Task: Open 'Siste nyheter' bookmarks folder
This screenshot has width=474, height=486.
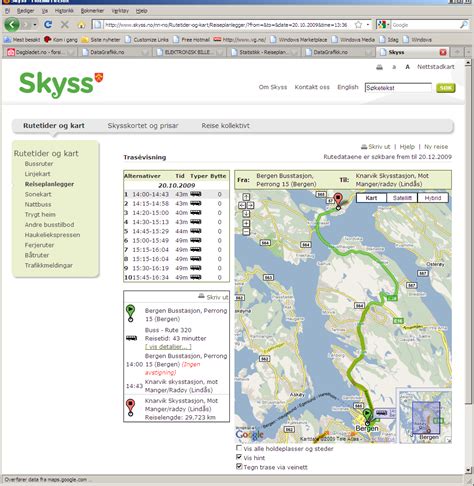Action: 101,40
